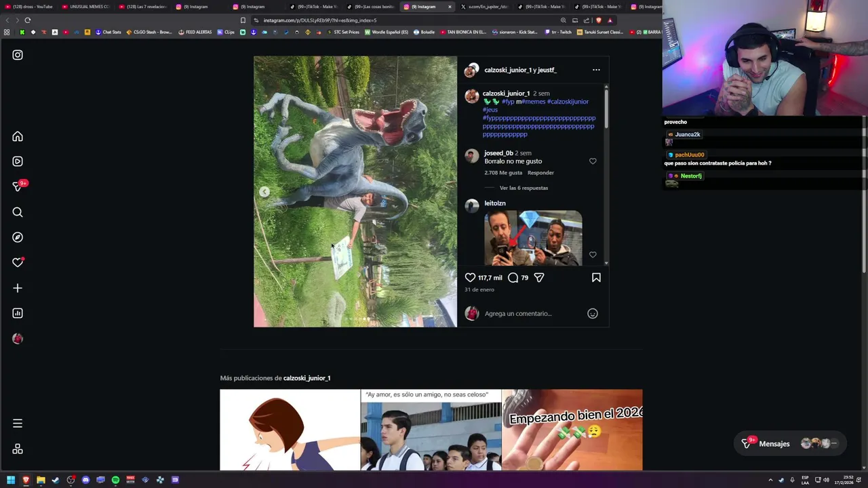Open calzoski_junior_1 profile in post header
Image resolution: width=868 pixels, height=488 pixels.
[508, 70]
